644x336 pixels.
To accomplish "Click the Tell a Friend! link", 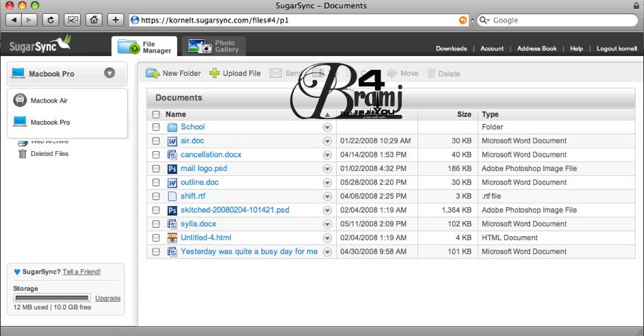I will pos(81,272).
